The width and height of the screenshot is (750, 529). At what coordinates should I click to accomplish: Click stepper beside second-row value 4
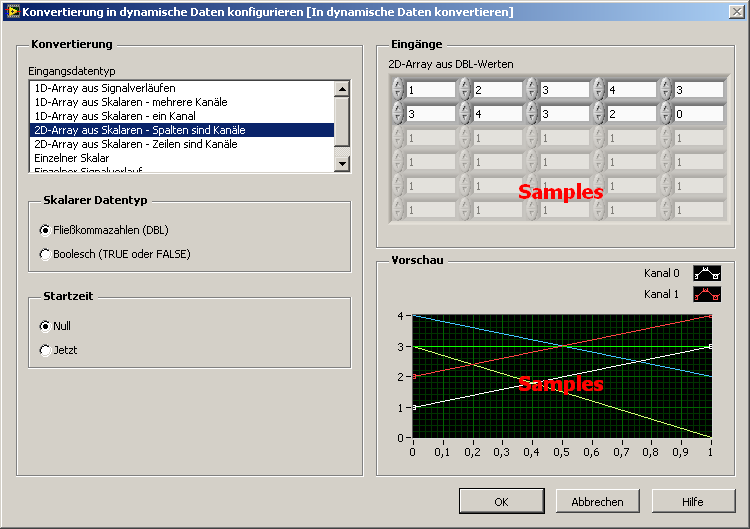[465, 113]
